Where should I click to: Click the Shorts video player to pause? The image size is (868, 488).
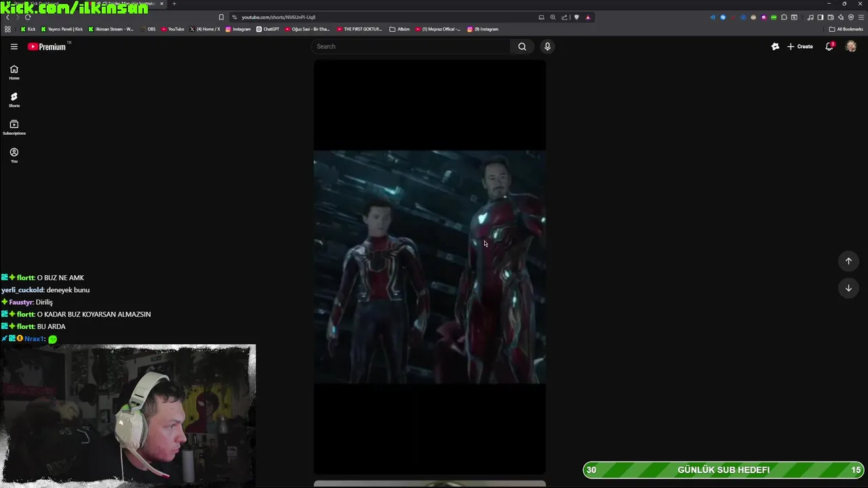429,267
